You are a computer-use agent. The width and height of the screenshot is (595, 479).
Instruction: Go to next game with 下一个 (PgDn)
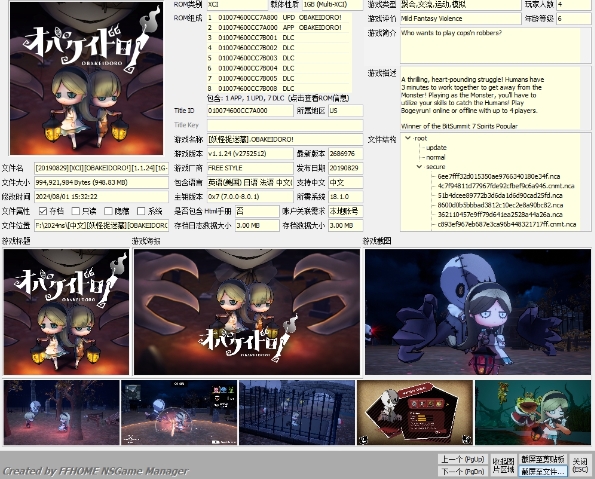(x=462, y=471)
